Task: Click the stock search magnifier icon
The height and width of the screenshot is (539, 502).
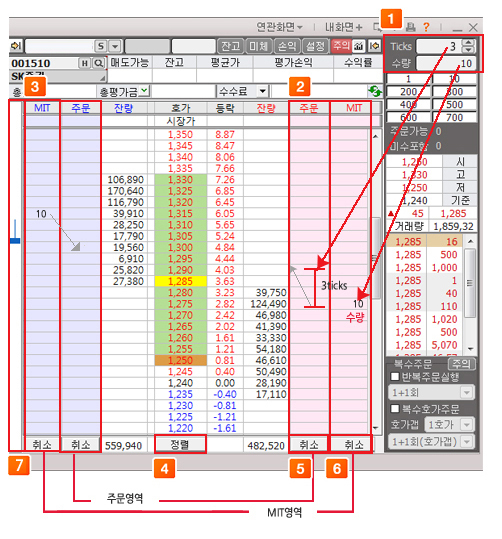Action: [x=98, y=63]
